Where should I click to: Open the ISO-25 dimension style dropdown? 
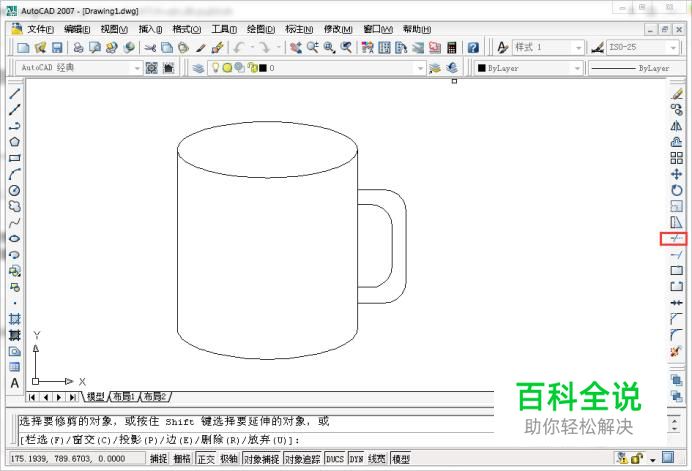coord(673,47)
